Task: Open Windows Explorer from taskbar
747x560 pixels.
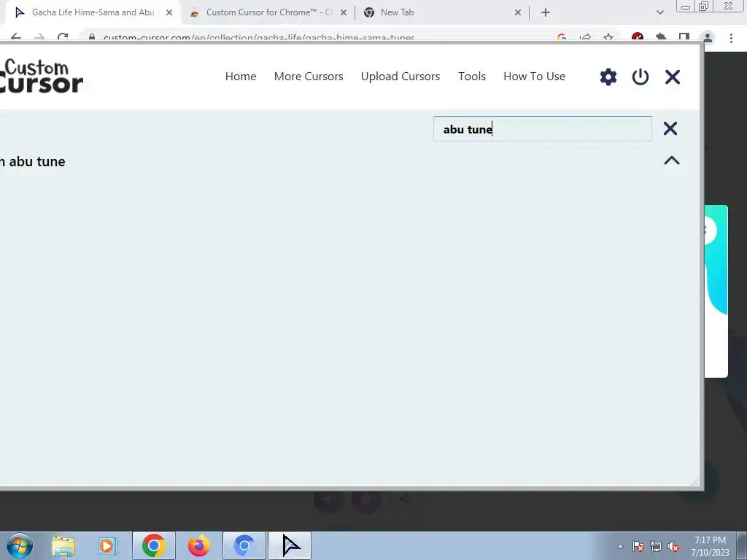Action: tap(63, 546)
